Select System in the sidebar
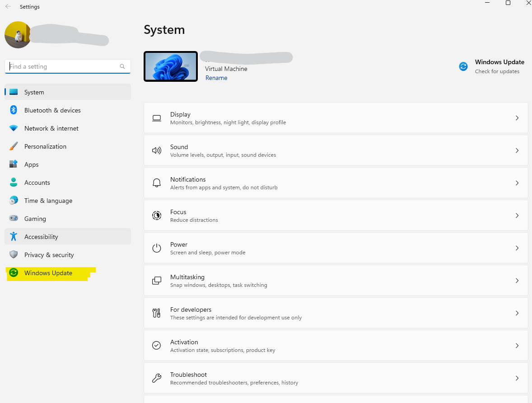The width and height of the screenshot is (532, 403). coord(68,92)
